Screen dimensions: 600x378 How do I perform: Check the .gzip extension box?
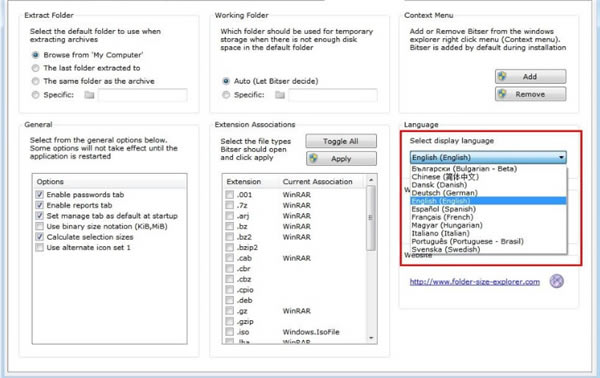(x=230, y=321)
